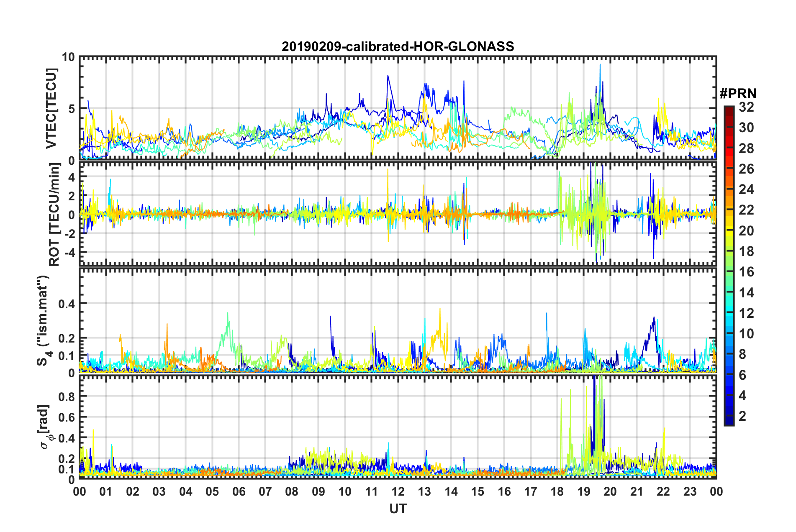Select colorbar tick label 16
796x532 pixels.
(x=746, y=272)
